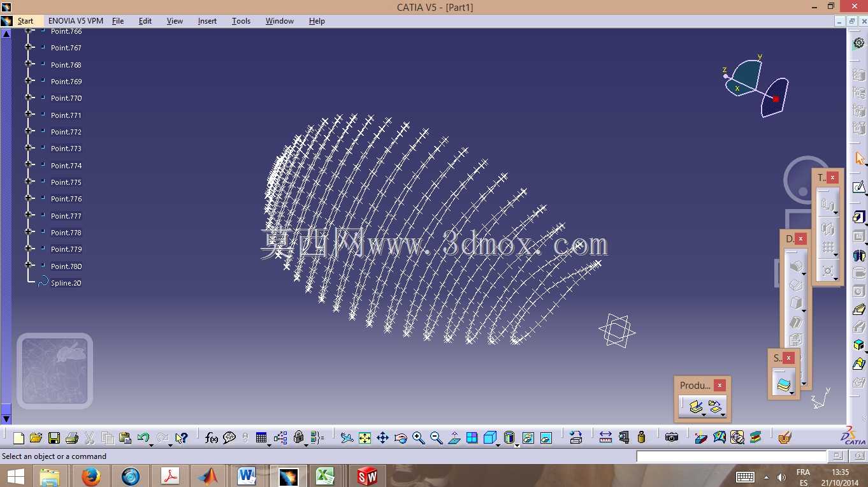
Task: Open the Window menu
Action: (x=280, y=21)
